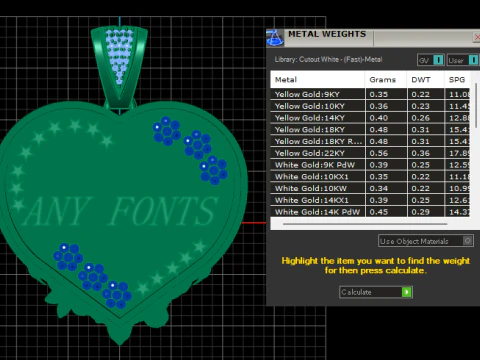480x360 pixels.
Task: Select the pendant bail with light stones
Action: [x=119, y=67]
